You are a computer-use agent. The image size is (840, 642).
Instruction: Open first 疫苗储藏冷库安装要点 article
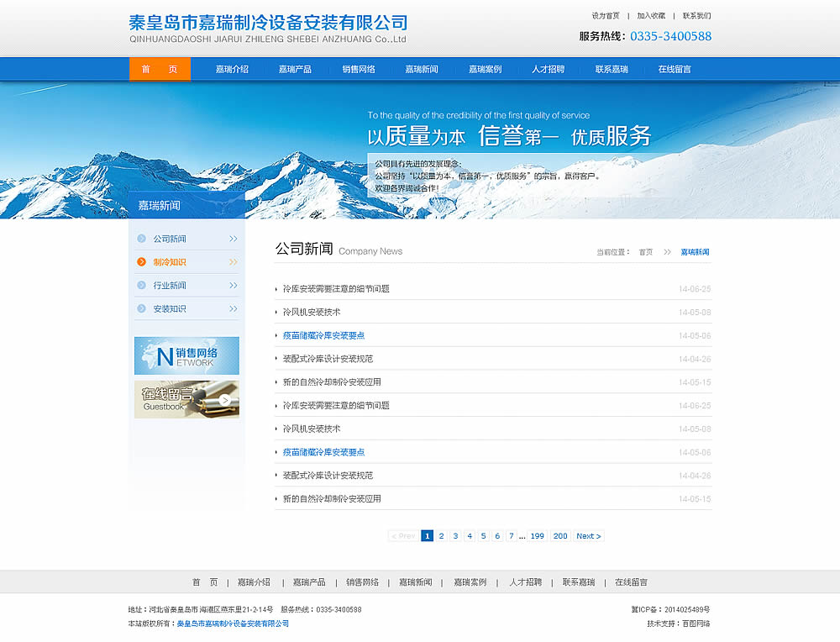point(323,335)
